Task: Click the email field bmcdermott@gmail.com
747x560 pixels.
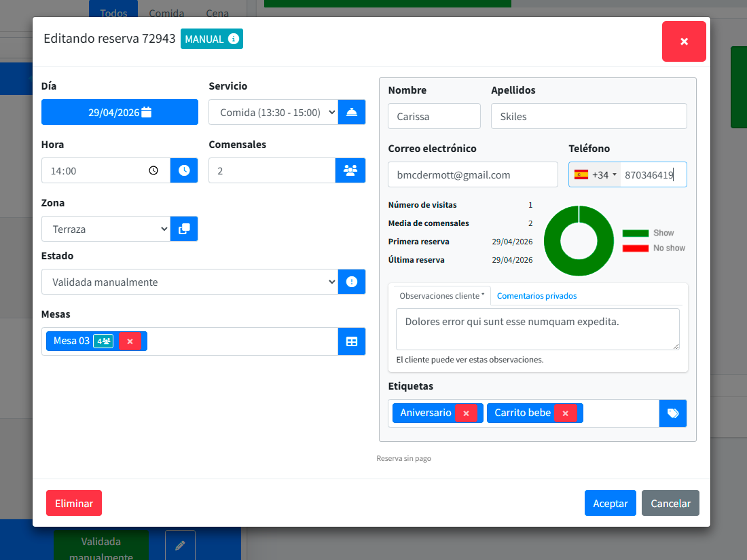Action: coord(473,174)
